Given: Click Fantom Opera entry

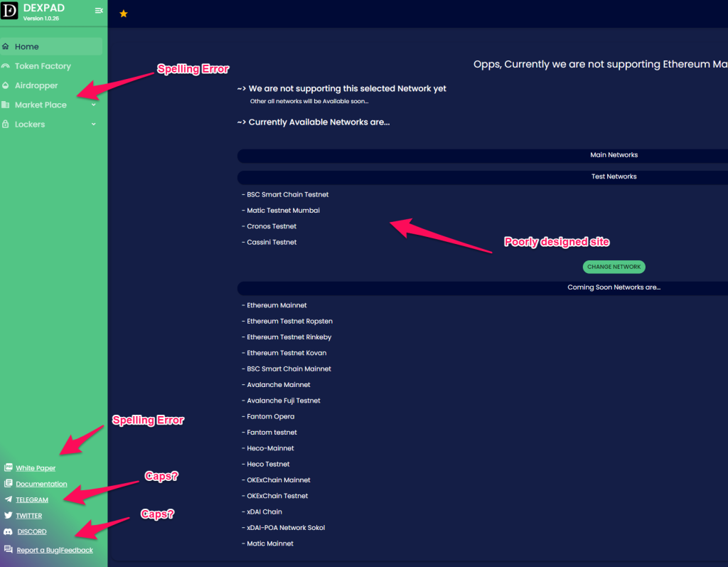Looking at the screenshot, I should (x=268, y=416).
